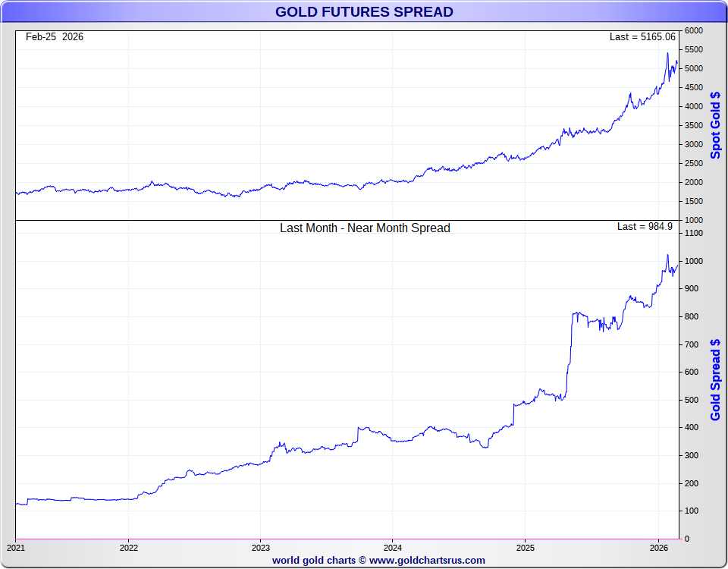
Task: Click the 6000 tick on Spot Gold axis
Action: coord(693,31)
